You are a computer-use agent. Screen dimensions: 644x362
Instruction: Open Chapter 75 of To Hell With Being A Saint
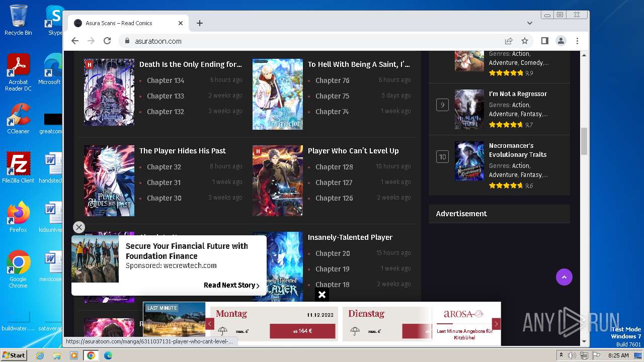pos(332,96)
